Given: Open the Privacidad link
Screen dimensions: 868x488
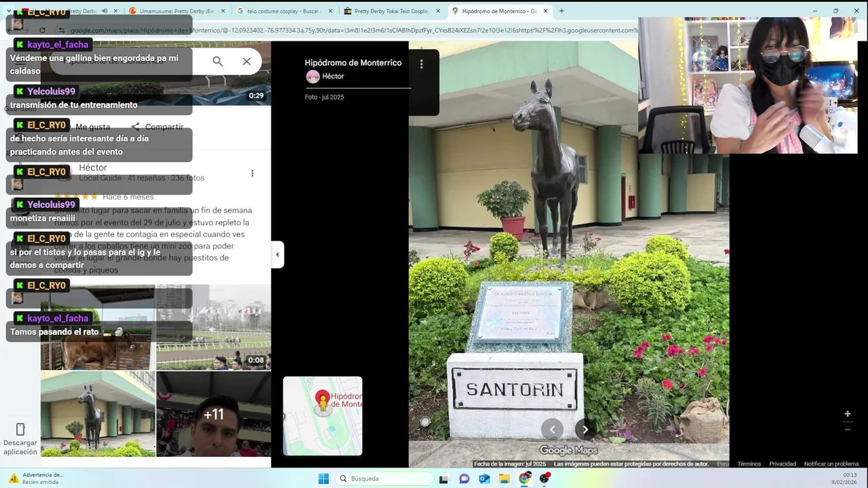Looking at the screenshot, I should coord(782,464).
